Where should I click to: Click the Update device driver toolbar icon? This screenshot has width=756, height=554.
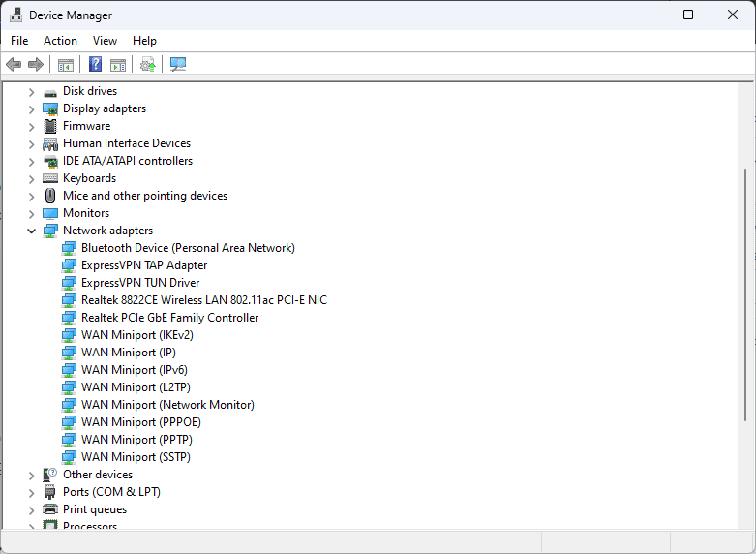pos(148,64)
